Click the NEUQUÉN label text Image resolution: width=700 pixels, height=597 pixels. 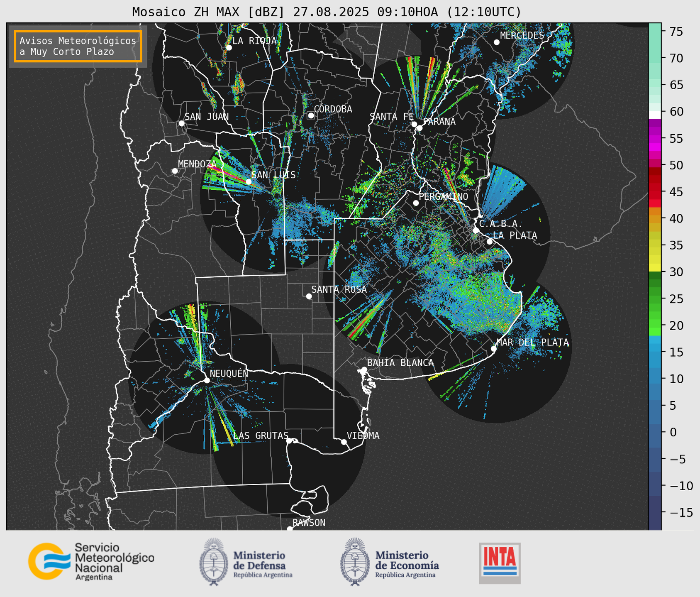coord(229,373)
